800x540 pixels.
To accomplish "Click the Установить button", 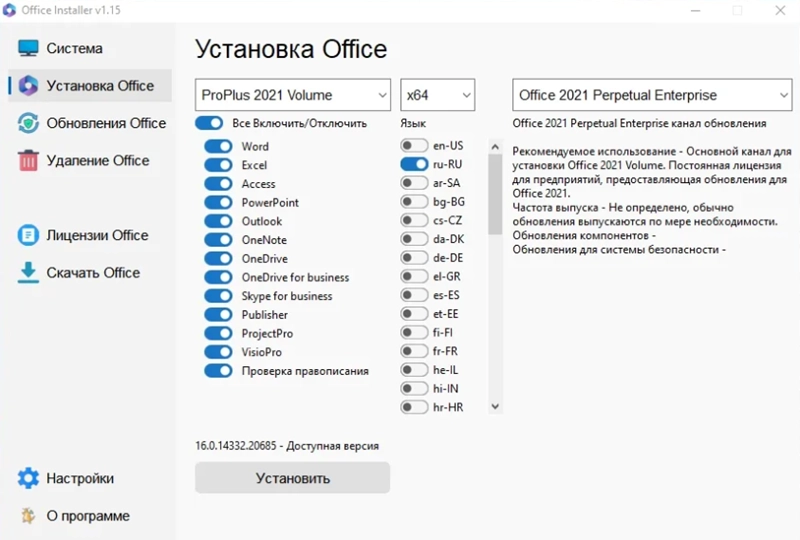I will tap(292, 478).
